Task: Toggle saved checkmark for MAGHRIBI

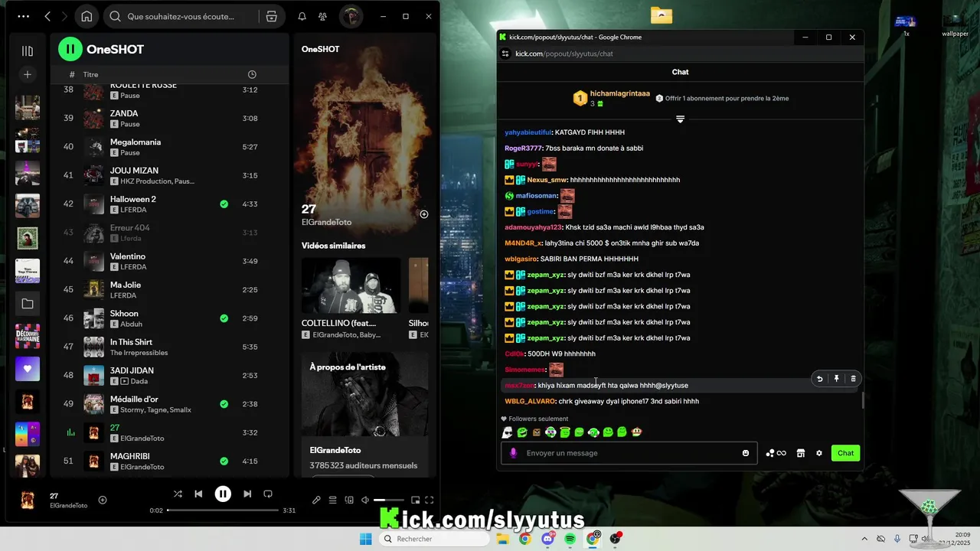Action: pos(224,461)
